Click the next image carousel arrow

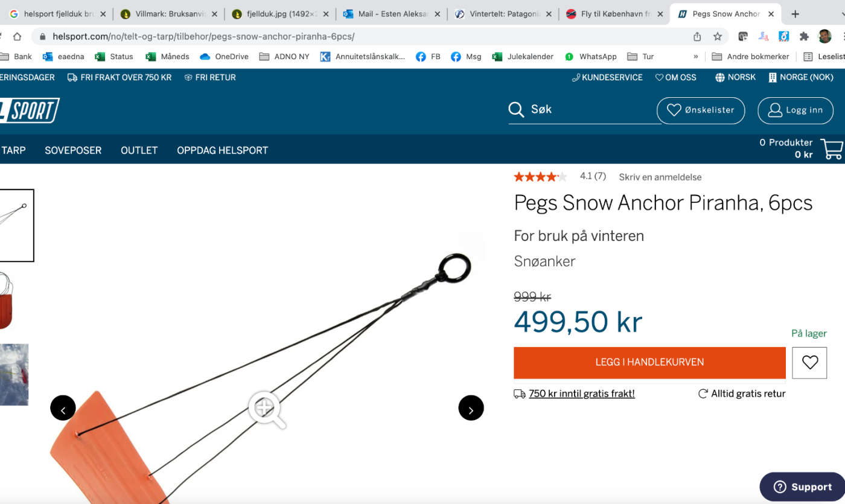pyautogui.click(x=471, y=408)
